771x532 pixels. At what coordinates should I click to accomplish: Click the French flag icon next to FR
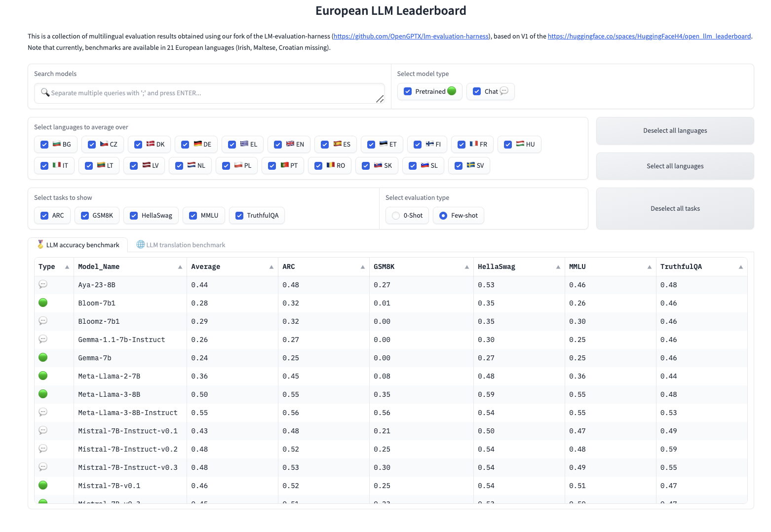click(x=474, y=144)
